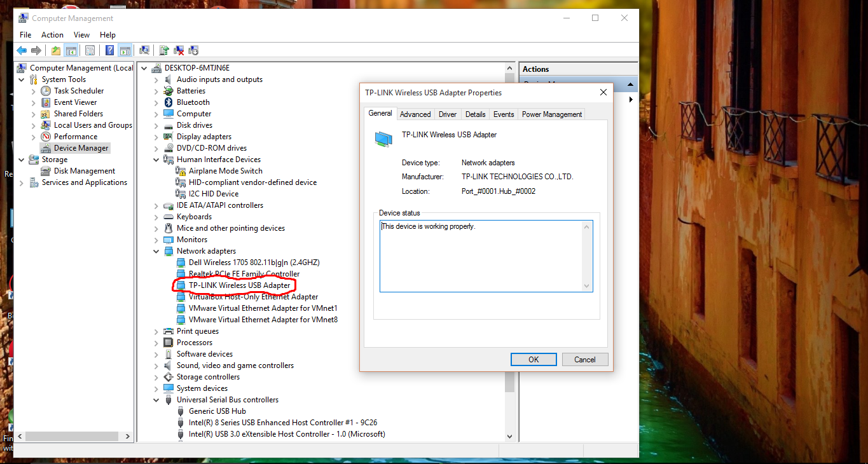Click the Uninstall device red X icon
The height and width of the screenshot is (464, 868).
coord(179,50)
